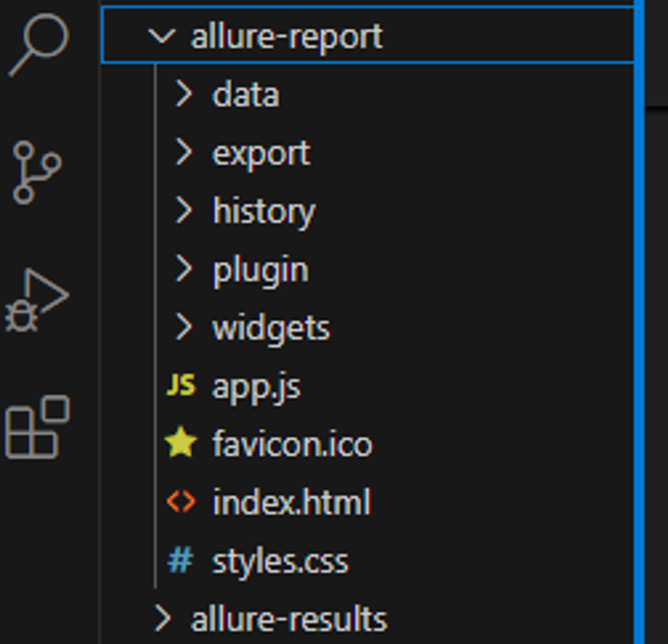Expand the allure-results folder chevron
Image resolution: width=668 pixels, height=644 pixels.
point(163,619)
